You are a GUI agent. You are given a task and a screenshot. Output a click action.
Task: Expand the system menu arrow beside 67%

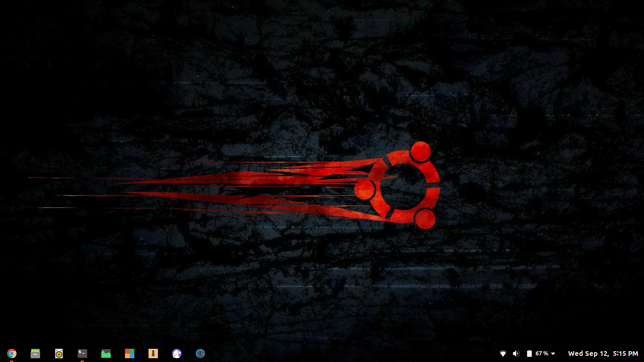point(553,354)
